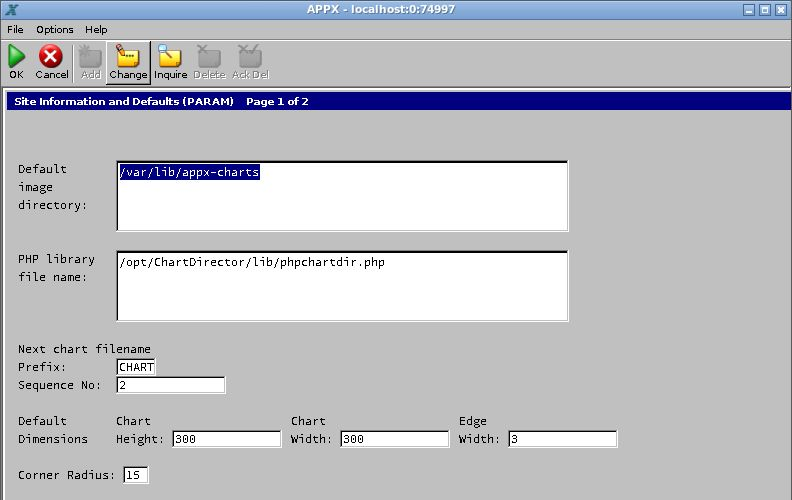This screenshot has height=500, width=792.
Task: Click the X application icon in title bar
Action: point(12,9)
